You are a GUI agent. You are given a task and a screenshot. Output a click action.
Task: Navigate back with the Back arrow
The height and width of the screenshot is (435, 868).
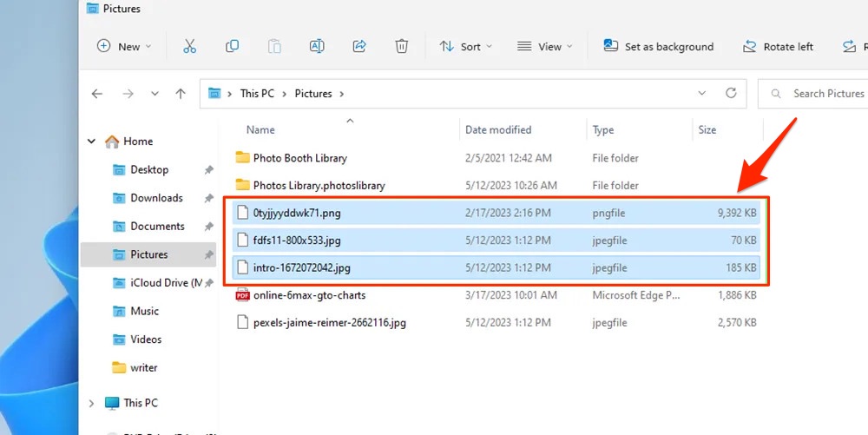click(x=97, y=94)
